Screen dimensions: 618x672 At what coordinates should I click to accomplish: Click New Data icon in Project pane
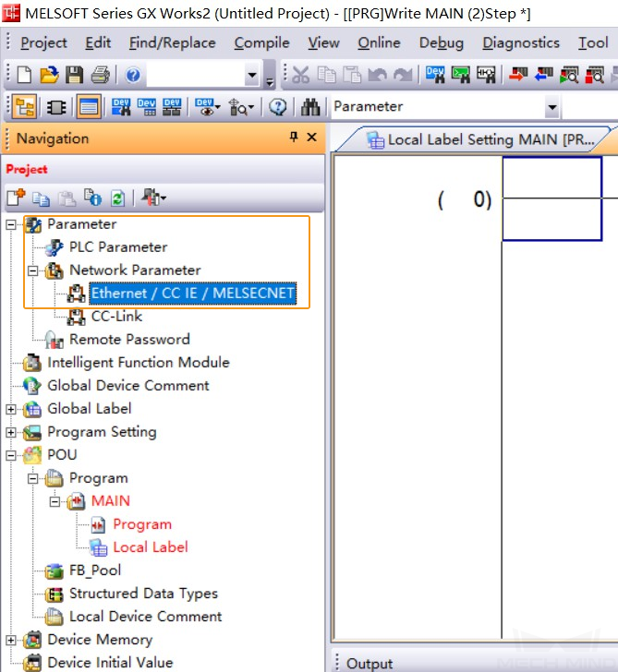[x=17, y=198]
